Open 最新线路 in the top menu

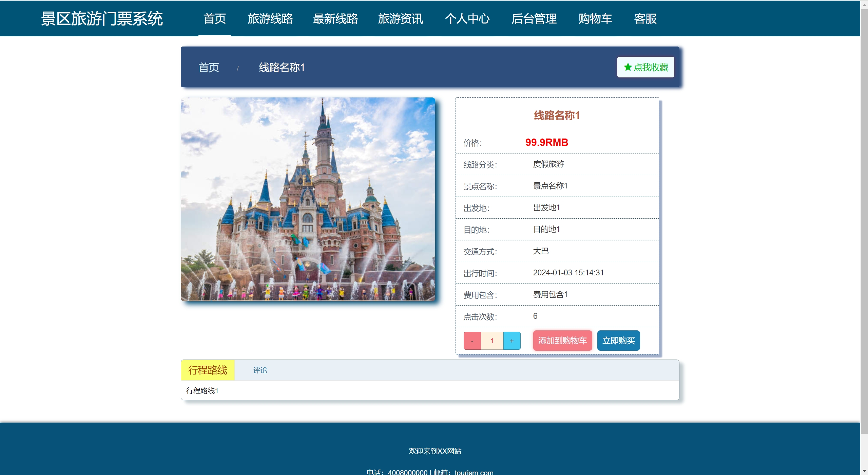pyautogui.click(x=335, y=19)
